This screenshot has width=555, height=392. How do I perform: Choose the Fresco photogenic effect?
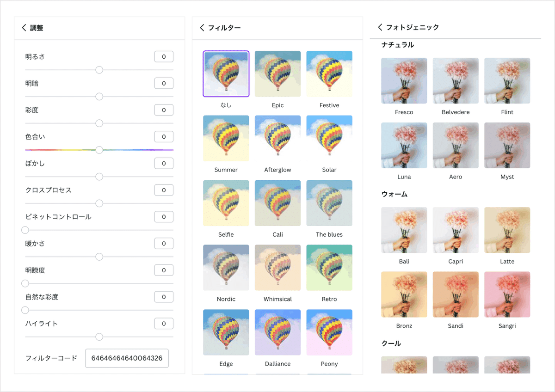[404, 80]
